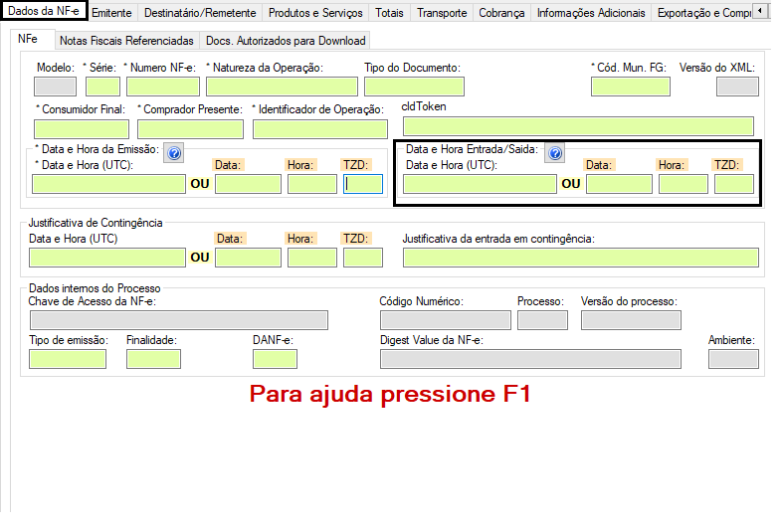The width and height of the screenshot is (782, 532).
Task: Click the Processo field
Action: tap(542, 320)
